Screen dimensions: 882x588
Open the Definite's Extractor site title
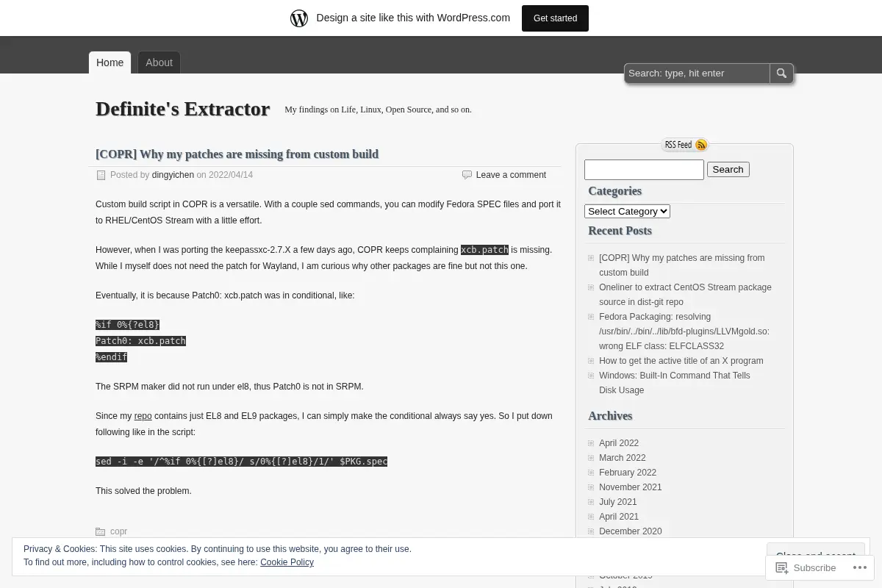[x=182, y=109]
